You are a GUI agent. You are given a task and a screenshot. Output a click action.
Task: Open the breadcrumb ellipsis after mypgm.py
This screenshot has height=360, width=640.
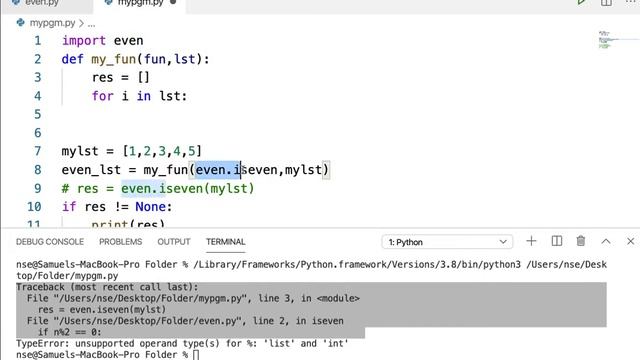[x=92, y=24]
